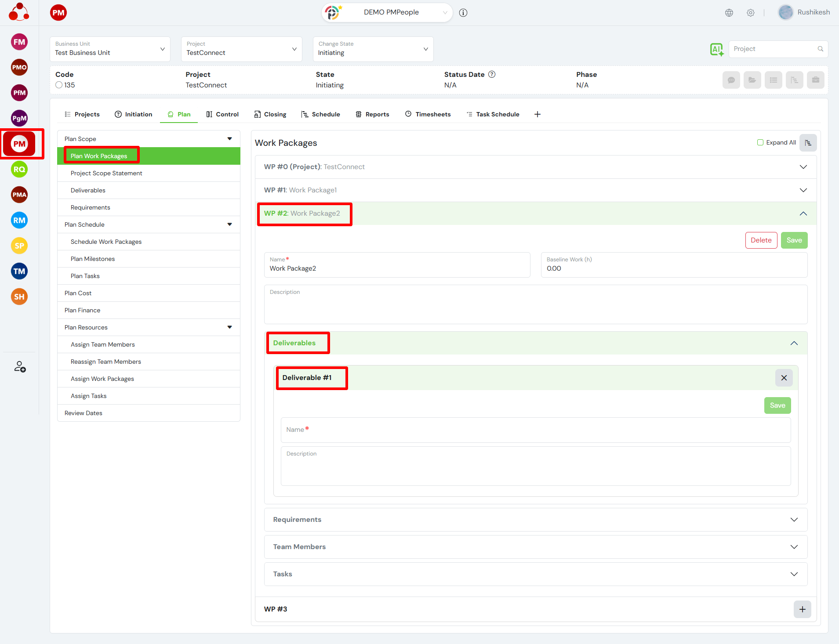Open the Change State dropdown
This screenshot has width=839, height=644.
(373, 49)
